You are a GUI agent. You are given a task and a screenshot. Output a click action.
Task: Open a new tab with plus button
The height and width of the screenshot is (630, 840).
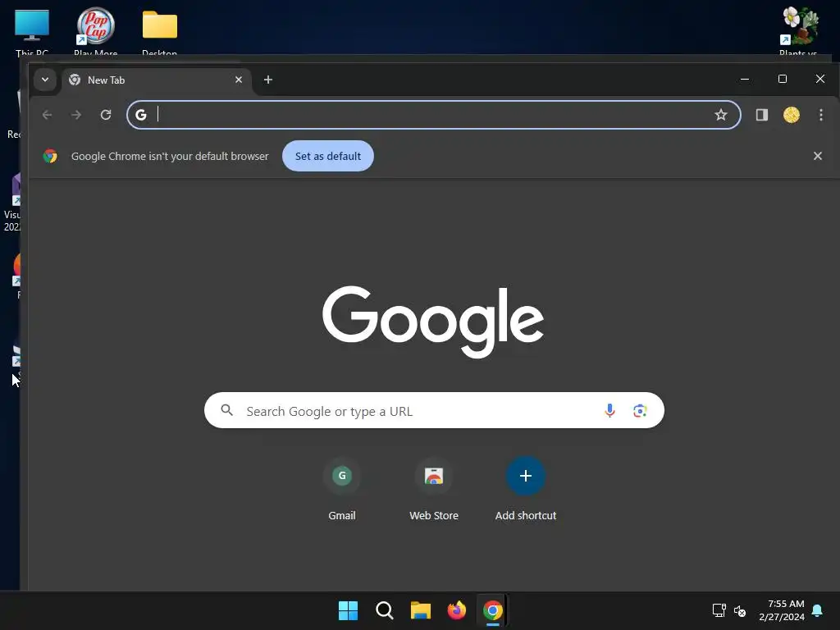click(268, 80)
